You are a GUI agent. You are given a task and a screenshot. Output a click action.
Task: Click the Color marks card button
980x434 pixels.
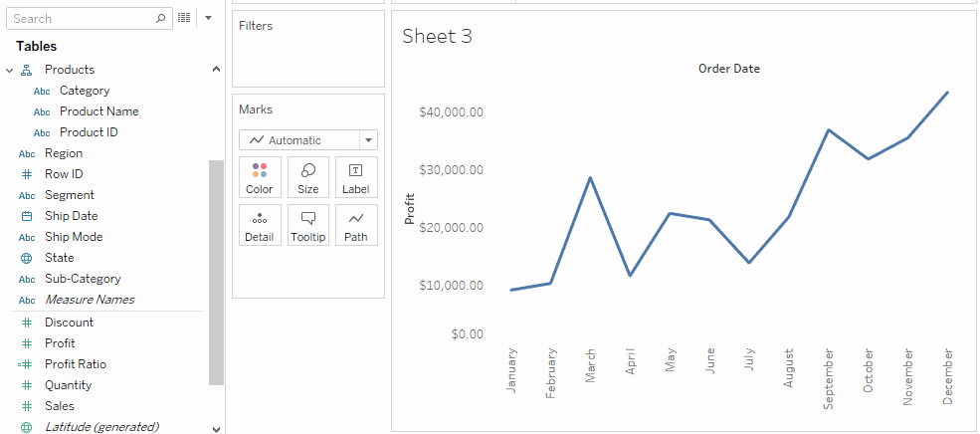coord(260,177)
